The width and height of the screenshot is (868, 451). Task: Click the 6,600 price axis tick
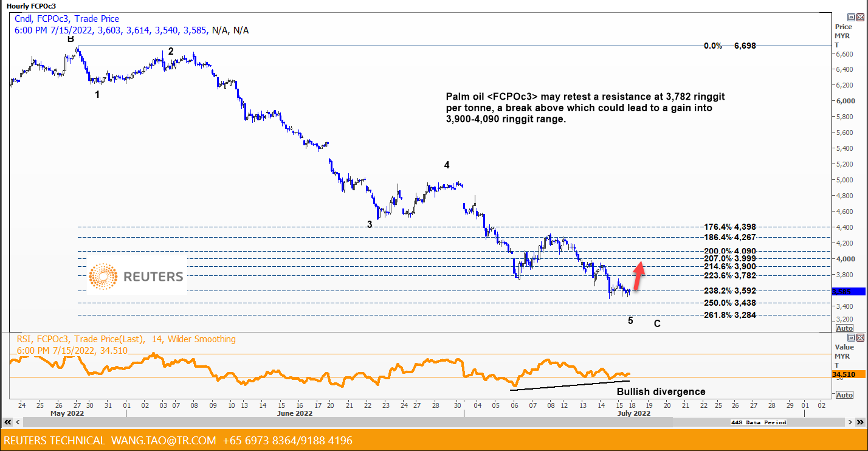tap(844, 54)
